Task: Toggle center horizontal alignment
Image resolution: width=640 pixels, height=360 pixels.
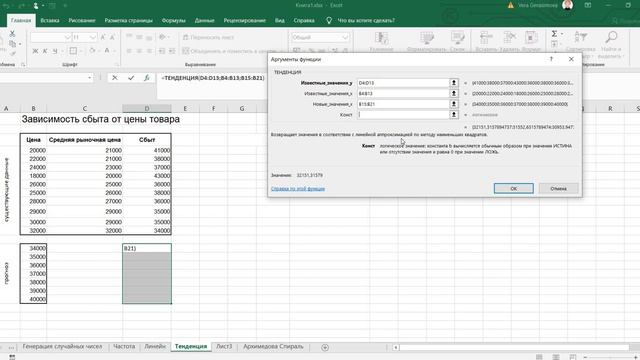Action: click(x=139, y=51)
